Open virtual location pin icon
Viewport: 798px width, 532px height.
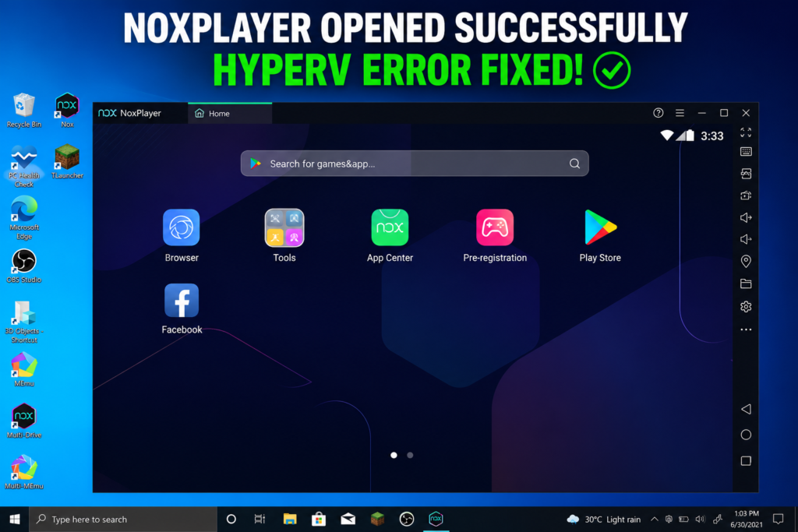746,262
